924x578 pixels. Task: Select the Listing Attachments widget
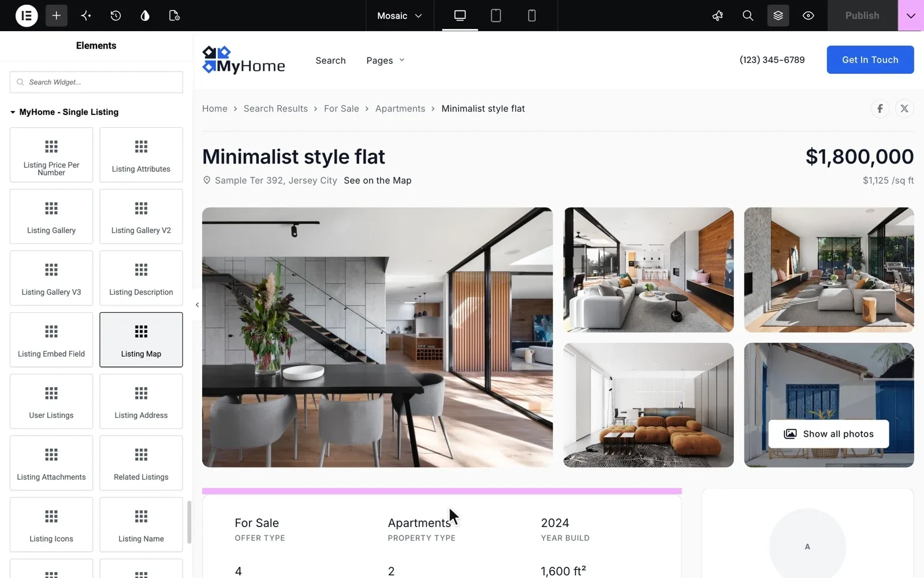click(x=51, y=463)
